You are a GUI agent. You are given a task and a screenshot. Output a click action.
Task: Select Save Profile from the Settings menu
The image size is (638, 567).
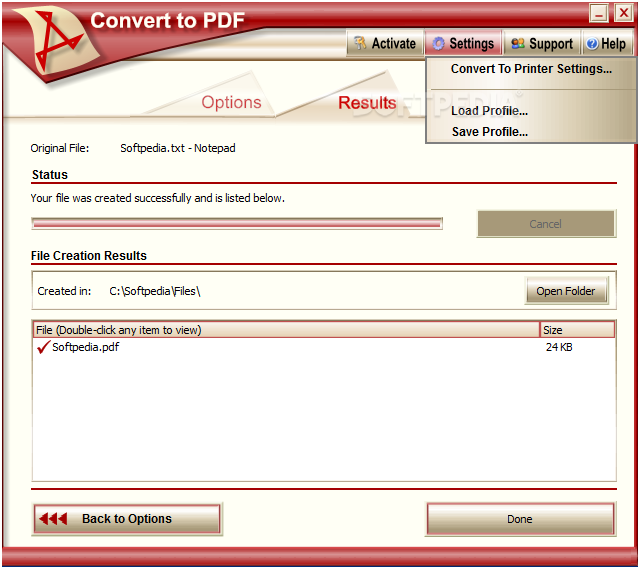(x=531, y=132)
